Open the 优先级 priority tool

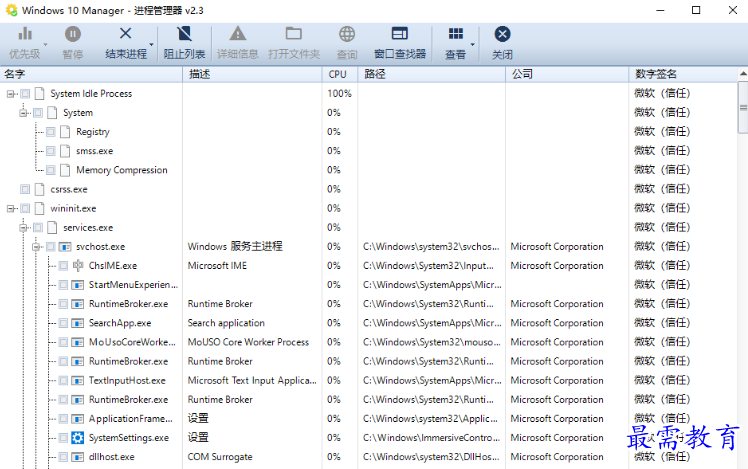tap(24, 43)
